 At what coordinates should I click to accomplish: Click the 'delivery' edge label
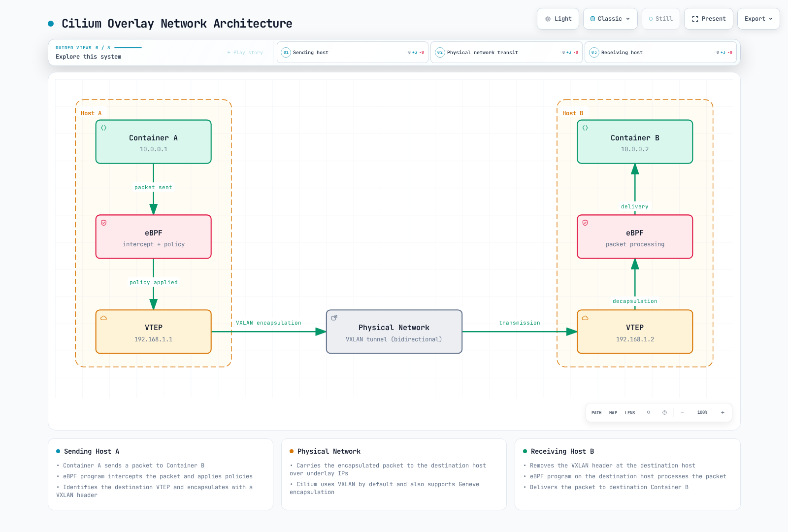pyautogui.click(x=635, y=207)
